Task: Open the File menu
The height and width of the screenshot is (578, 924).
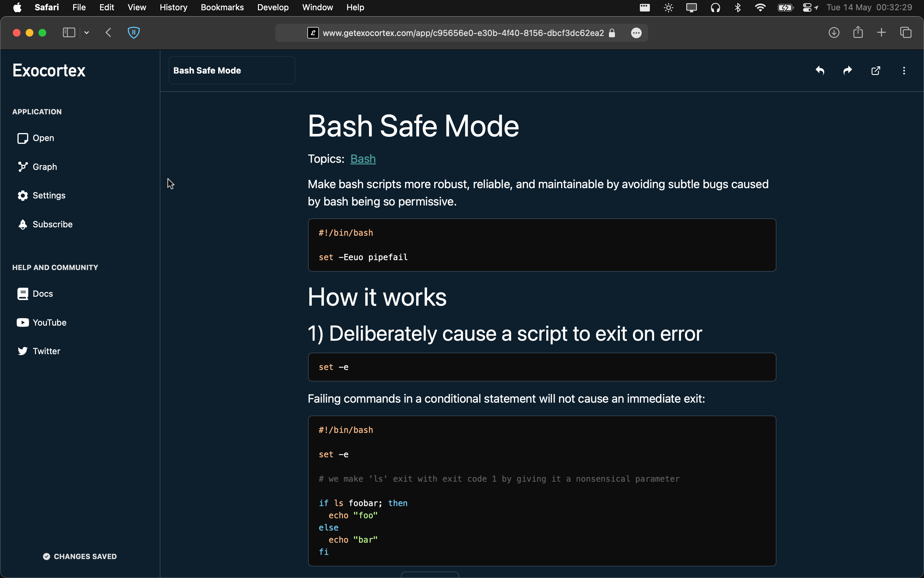Action: (x=79, y=7)
